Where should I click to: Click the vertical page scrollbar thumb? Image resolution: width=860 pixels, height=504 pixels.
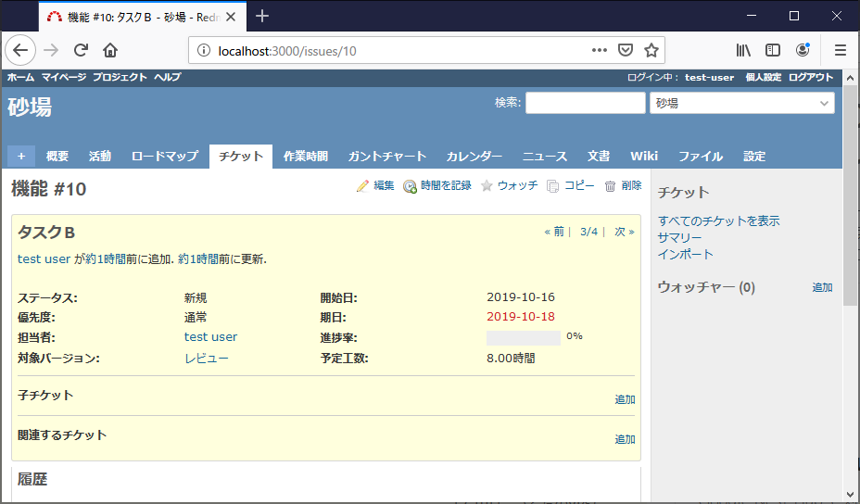tap(850, 195)
